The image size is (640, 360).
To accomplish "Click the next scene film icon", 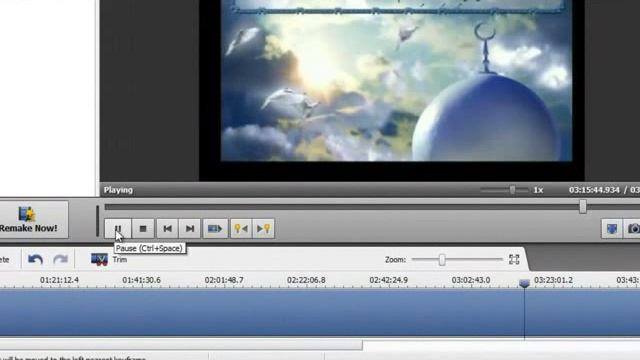I will tap(215, 229).
